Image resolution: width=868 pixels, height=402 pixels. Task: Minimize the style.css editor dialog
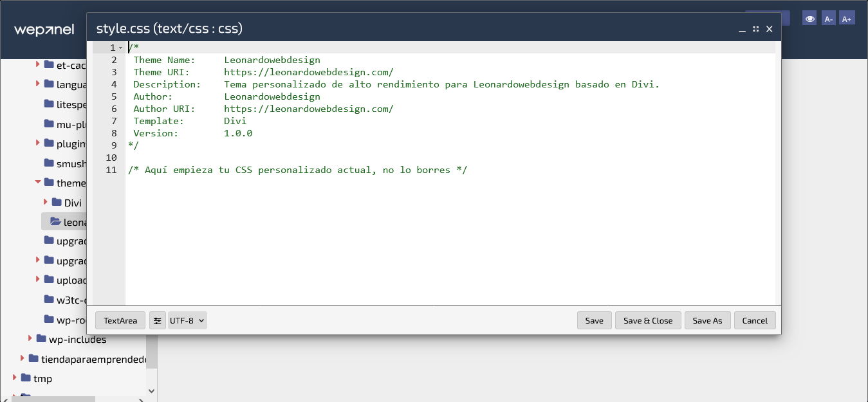[743, 29]
